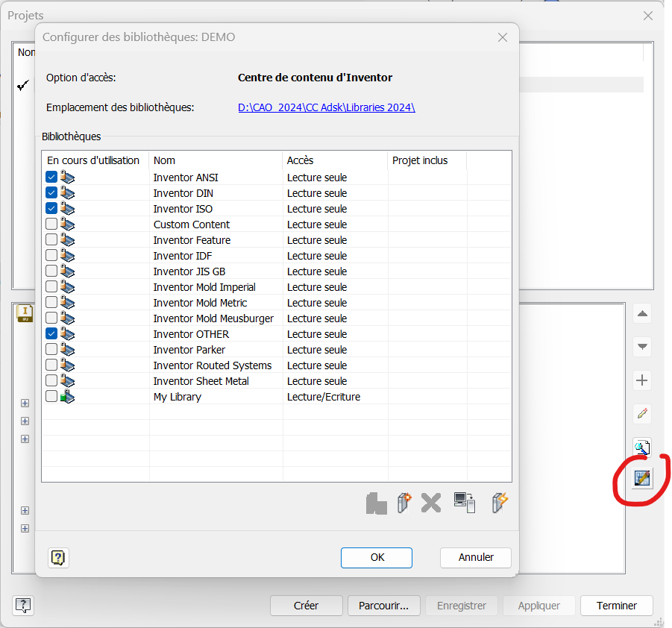Uncheck the Inventor ANSI library checkbox
The image size is (672, 628).
(51, 178)
